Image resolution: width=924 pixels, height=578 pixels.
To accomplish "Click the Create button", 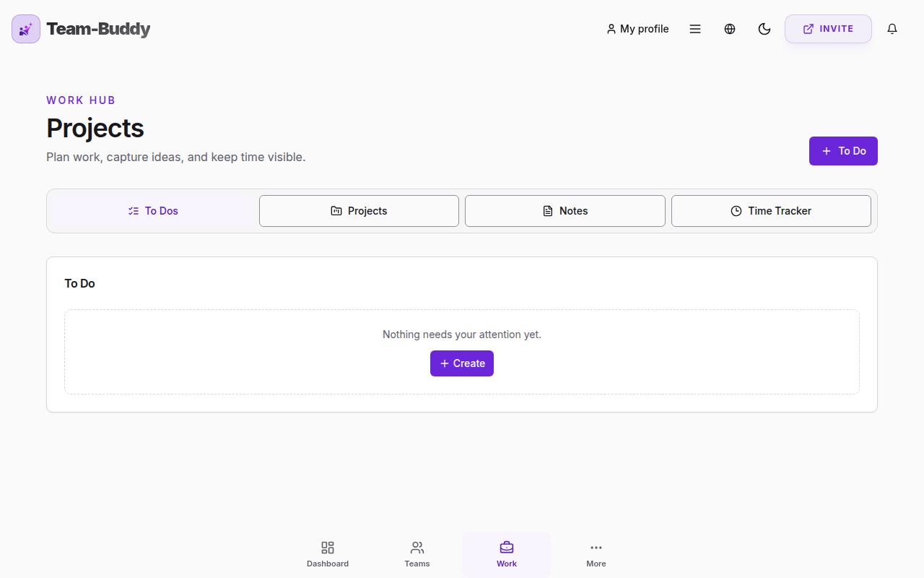I will point(462,363).
